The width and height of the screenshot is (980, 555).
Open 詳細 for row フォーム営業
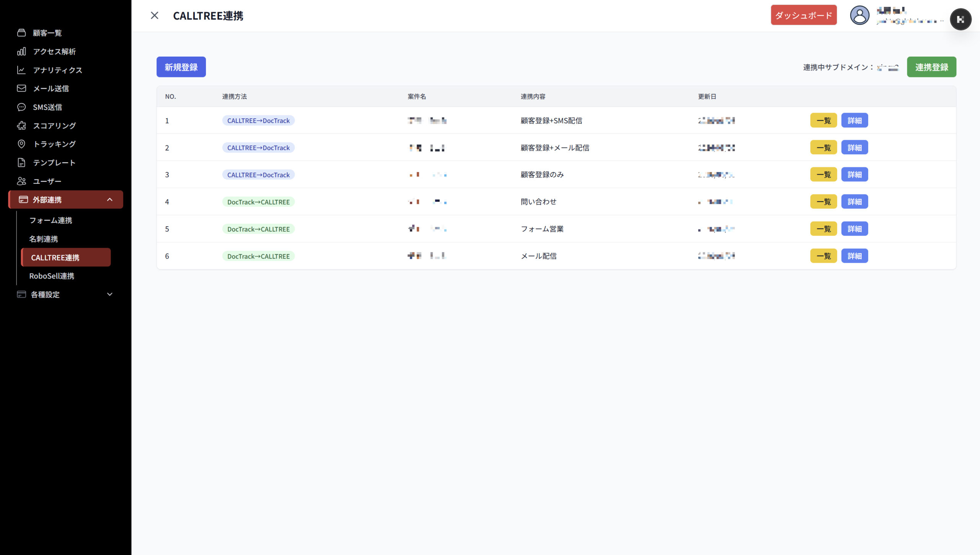coord(854,229)
